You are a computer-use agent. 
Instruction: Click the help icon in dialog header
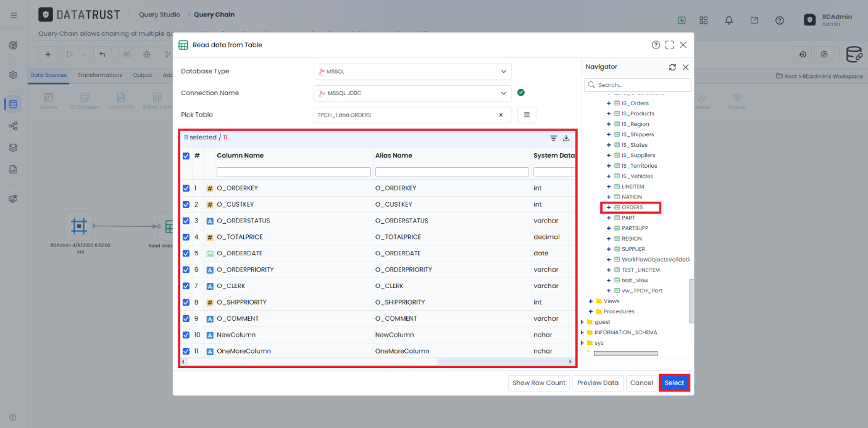pos(656,45)
